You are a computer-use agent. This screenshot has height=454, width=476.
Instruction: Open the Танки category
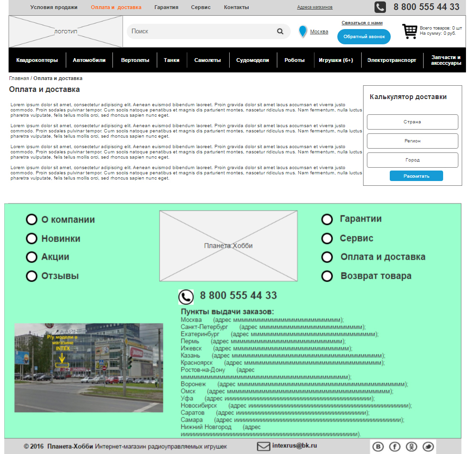[172, 60]
